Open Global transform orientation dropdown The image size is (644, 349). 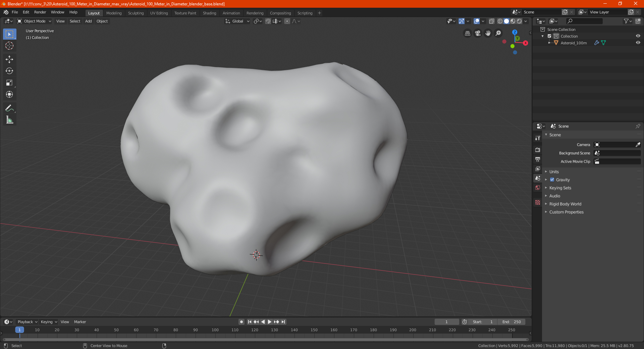pos(237,21)
